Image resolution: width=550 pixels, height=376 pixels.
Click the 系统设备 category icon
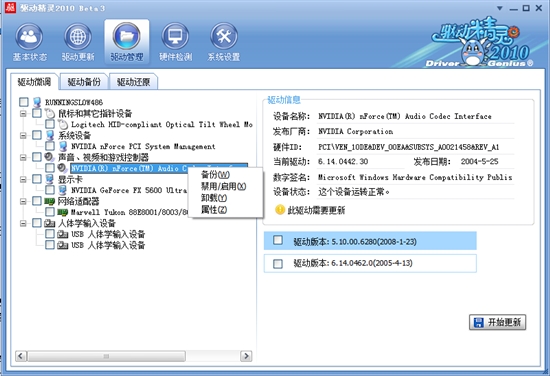click(50, 135)
